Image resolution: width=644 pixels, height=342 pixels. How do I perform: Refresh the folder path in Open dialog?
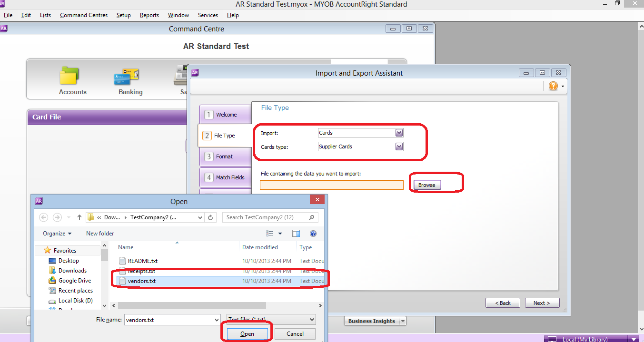211,217
